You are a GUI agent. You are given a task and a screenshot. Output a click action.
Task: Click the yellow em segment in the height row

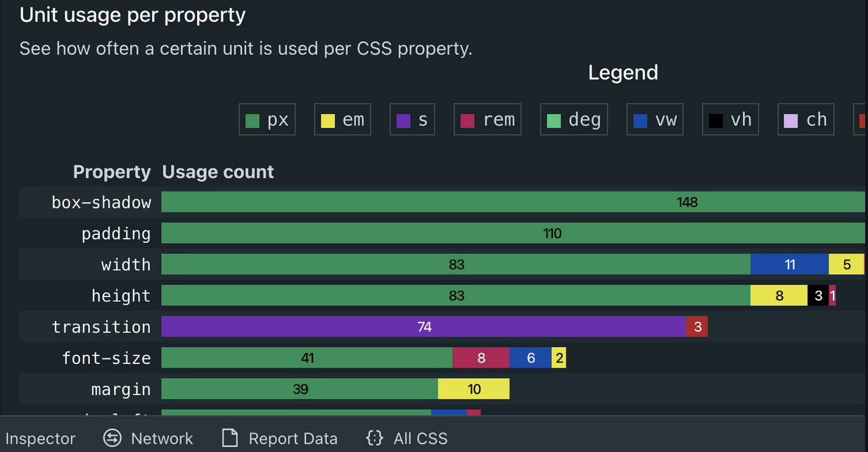(779, 296)
